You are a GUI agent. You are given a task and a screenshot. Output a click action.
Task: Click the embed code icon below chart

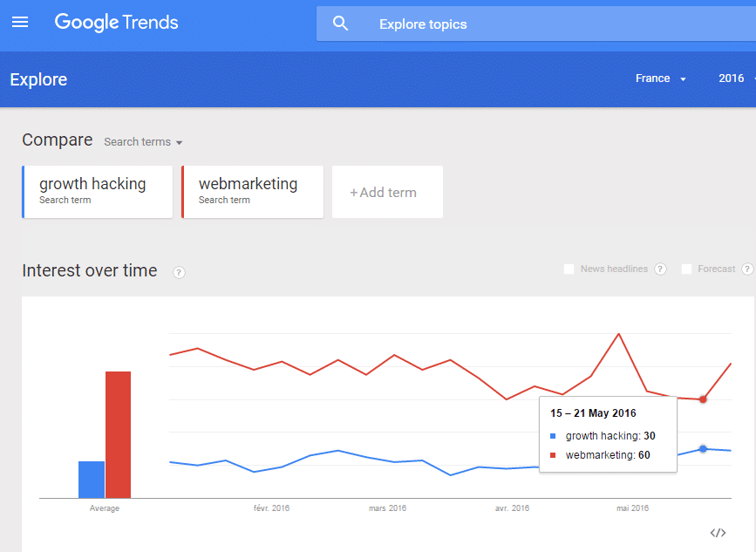click(718, 533)
